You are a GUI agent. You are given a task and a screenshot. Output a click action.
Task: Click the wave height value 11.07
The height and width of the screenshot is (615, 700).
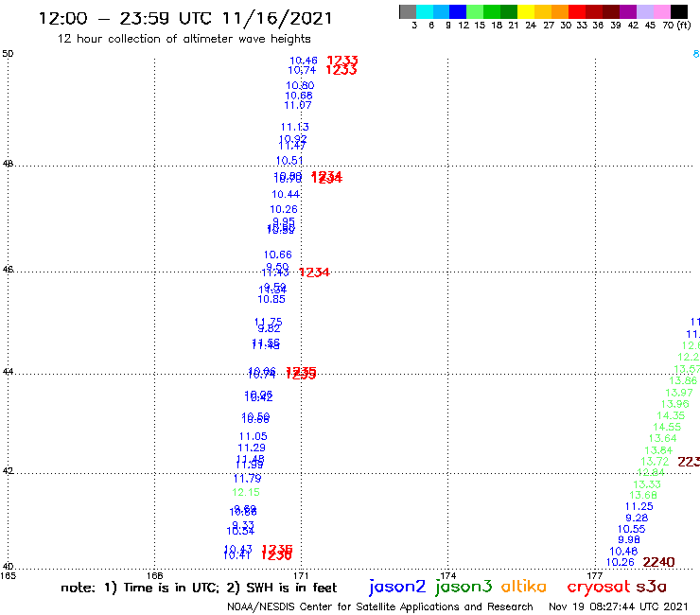click(x=298, y=105)
